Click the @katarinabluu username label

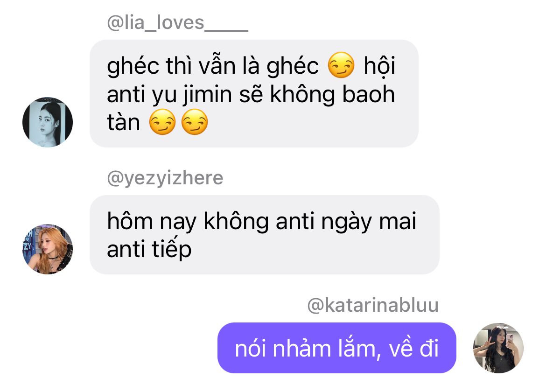tap(373, 305)
